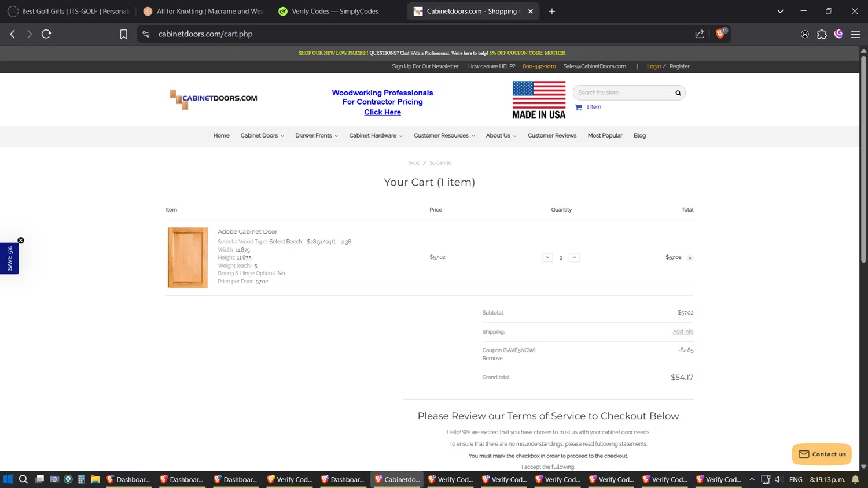The image size is (868, 488).
Task: Open the extensions puzzle icon
Action: tap(822, 34)
